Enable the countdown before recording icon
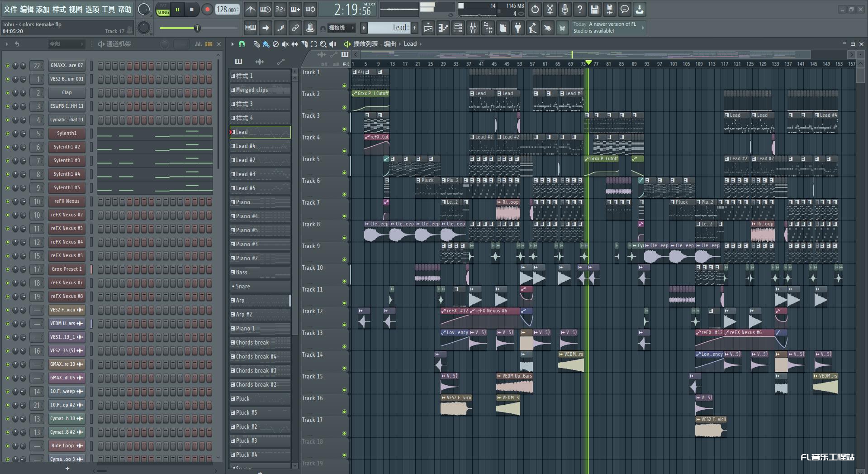 coord(280,9)
